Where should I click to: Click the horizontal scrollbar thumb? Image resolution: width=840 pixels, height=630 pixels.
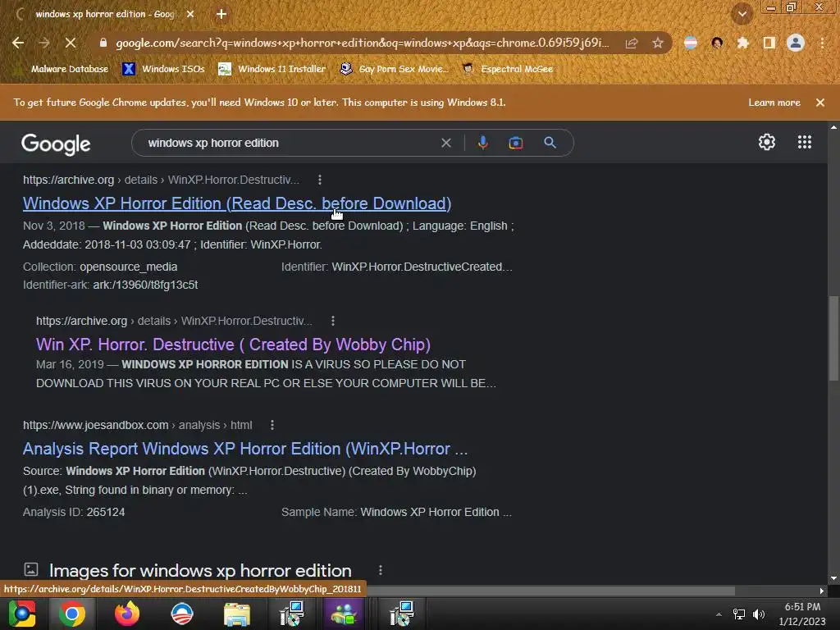tap(552, 591)
